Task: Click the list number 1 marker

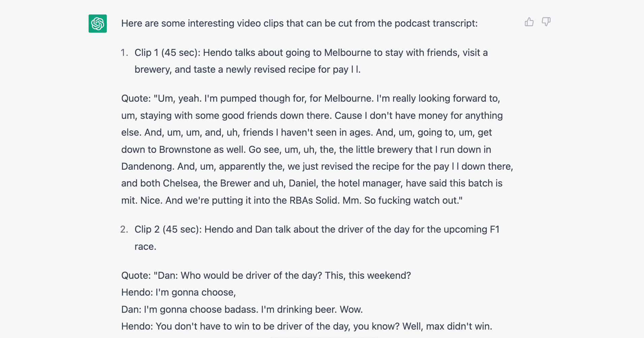Action: [x=124, y=53]
